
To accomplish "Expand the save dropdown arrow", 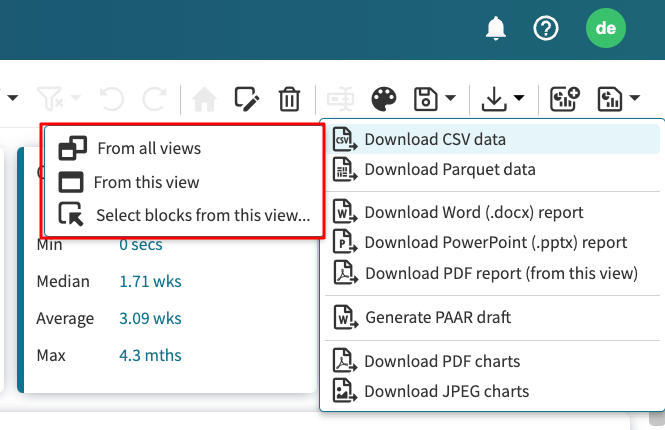I will pyautogui.click(x=451, y=99).
